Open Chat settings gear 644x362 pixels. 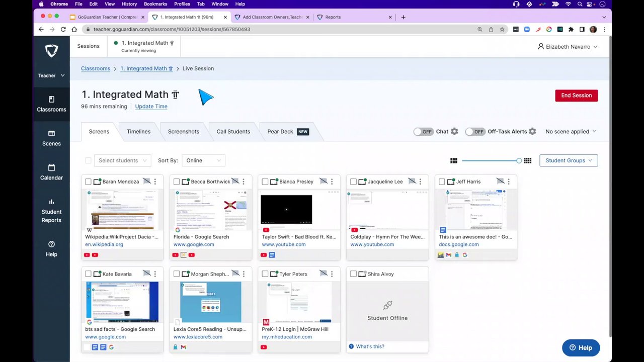454,132
